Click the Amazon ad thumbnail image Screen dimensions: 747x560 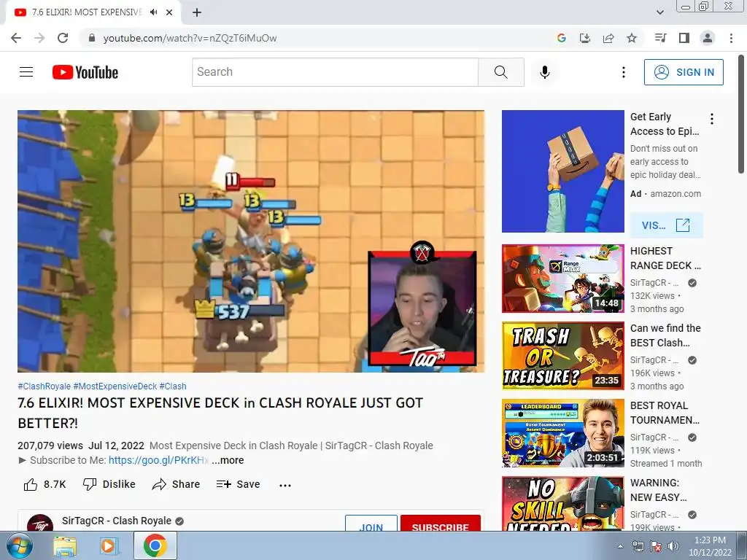[563, 171]
